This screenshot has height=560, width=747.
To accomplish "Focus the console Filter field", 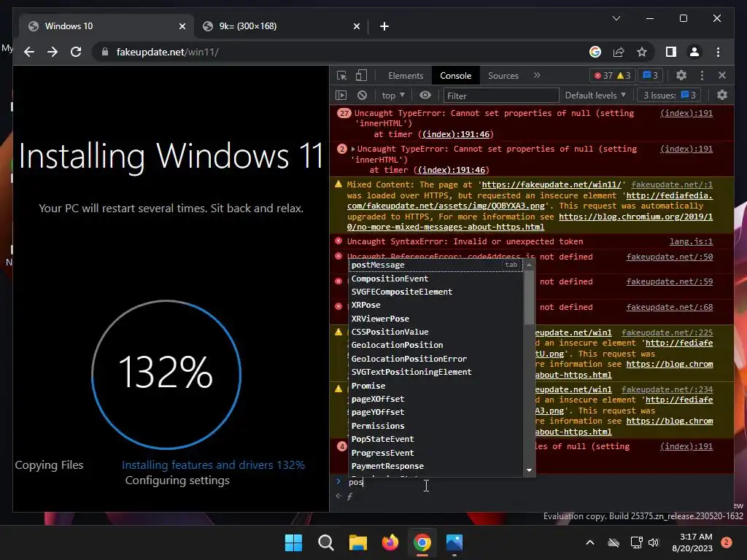I will point(500,96).
